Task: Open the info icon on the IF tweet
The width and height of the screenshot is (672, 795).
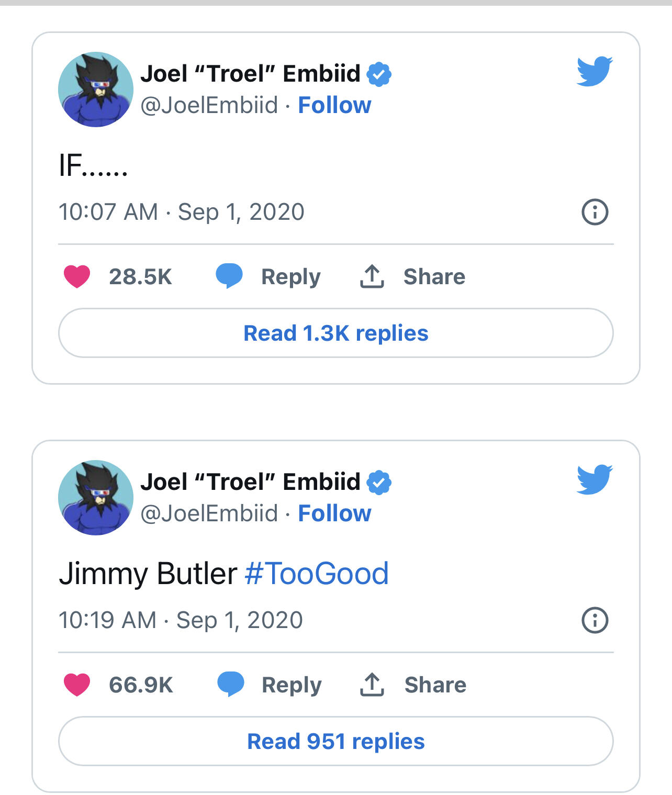Action: (x=595, y=212)
